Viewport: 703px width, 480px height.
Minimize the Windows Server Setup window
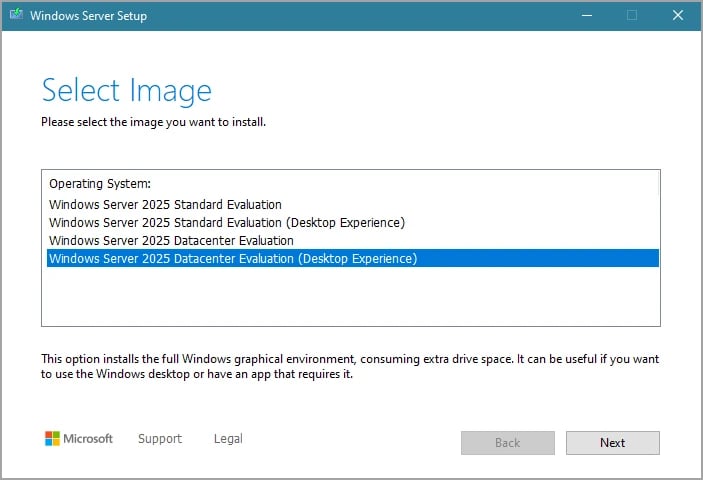point(585,15)
